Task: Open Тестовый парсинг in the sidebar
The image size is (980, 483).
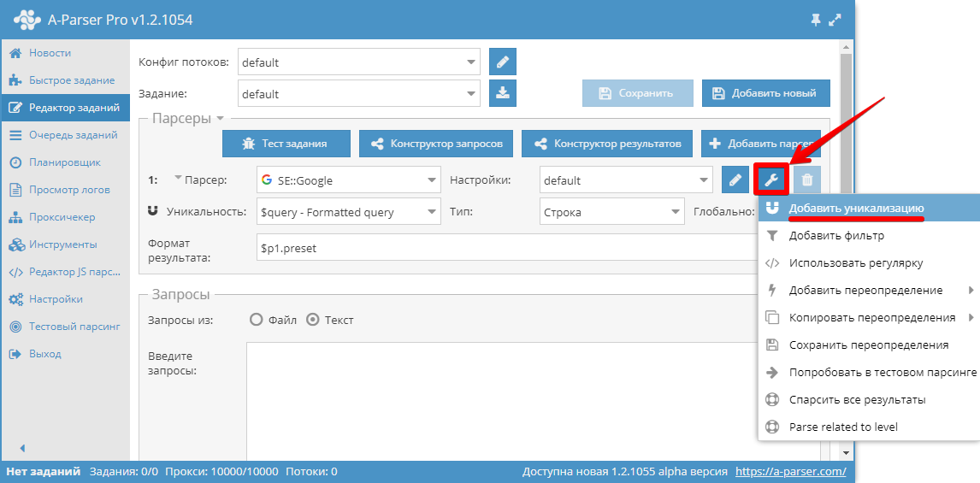Action: click(x=65, y=327)
